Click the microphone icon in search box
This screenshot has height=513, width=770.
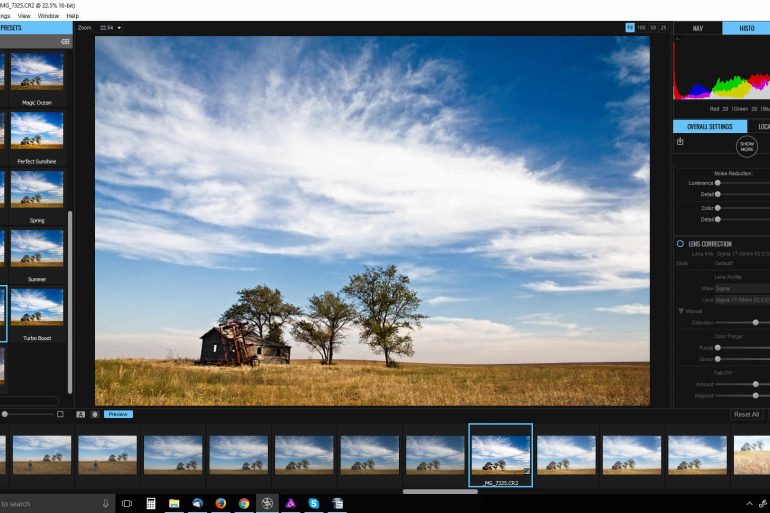pyautogui.click(x=105, y=504)
